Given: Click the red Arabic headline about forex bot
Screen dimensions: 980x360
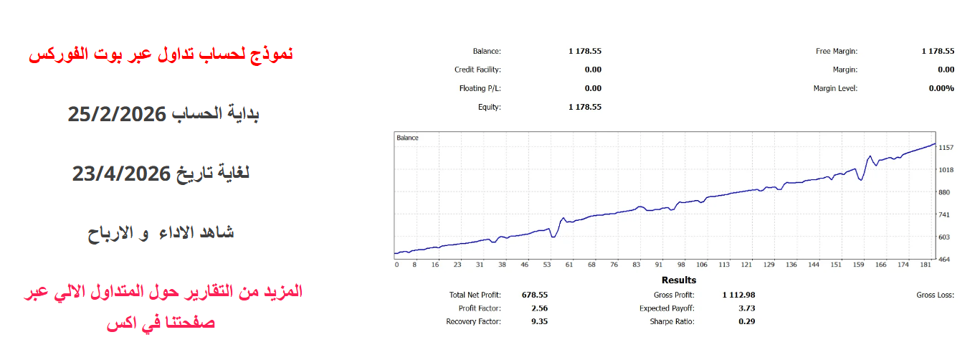Looking at the screenshot, I should click(x=161, y=54).
